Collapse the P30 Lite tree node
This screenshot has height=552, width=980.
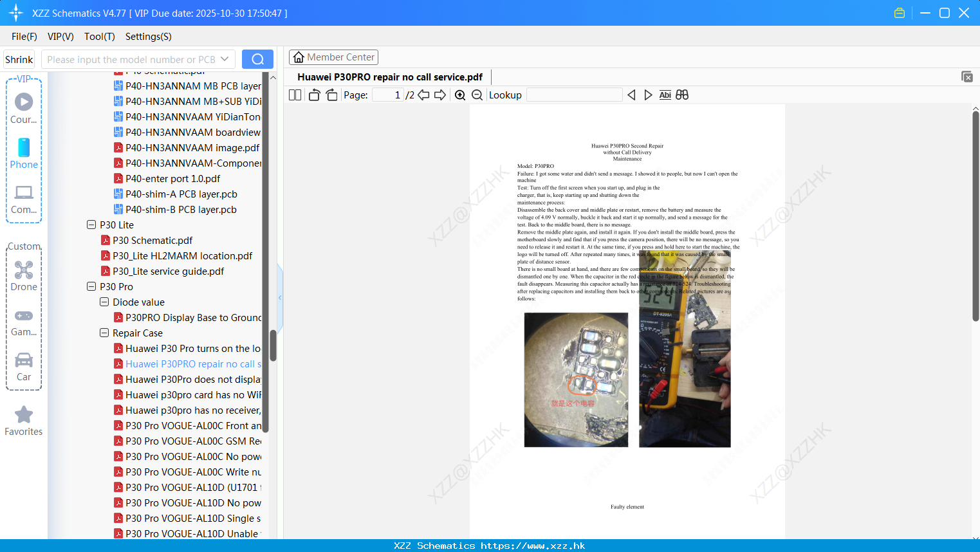[91, 225]
